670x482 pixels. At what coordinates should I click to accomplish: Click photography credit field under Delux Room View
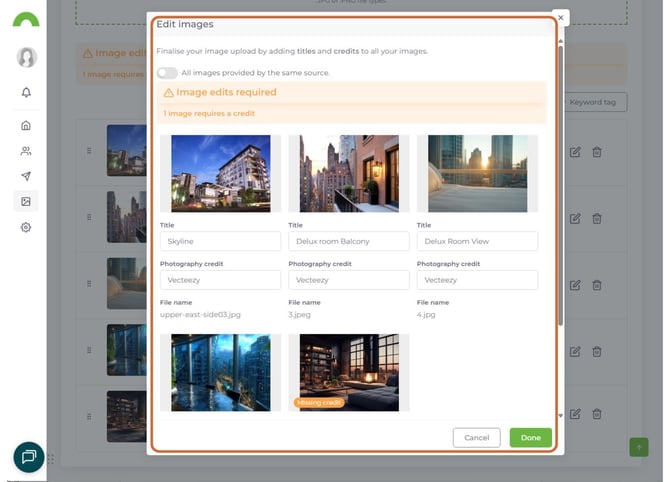(477, 280)
